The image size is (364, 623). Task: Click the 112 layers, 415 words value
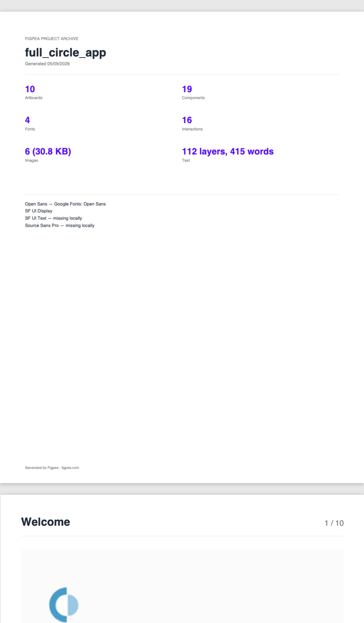tap(228, 151)
